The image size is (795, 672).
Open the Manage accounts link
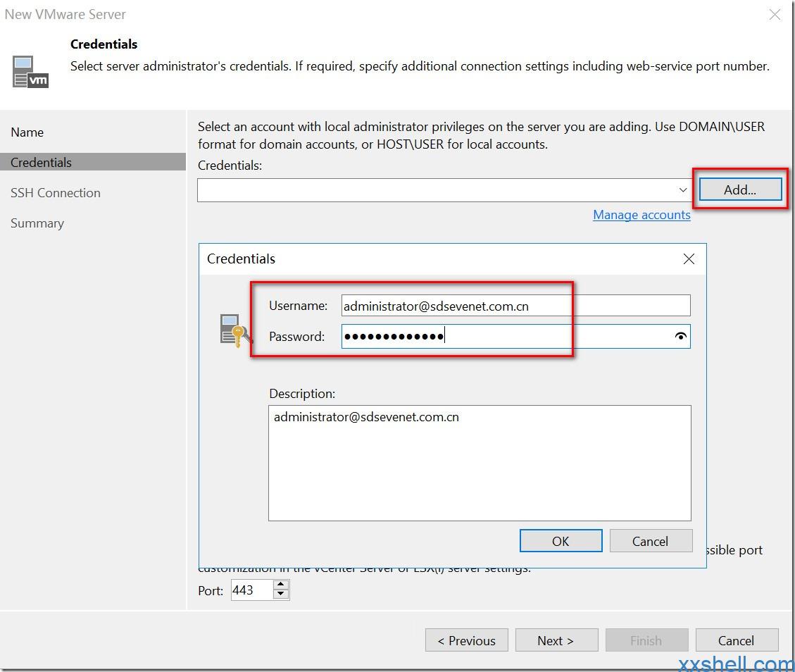641,215
